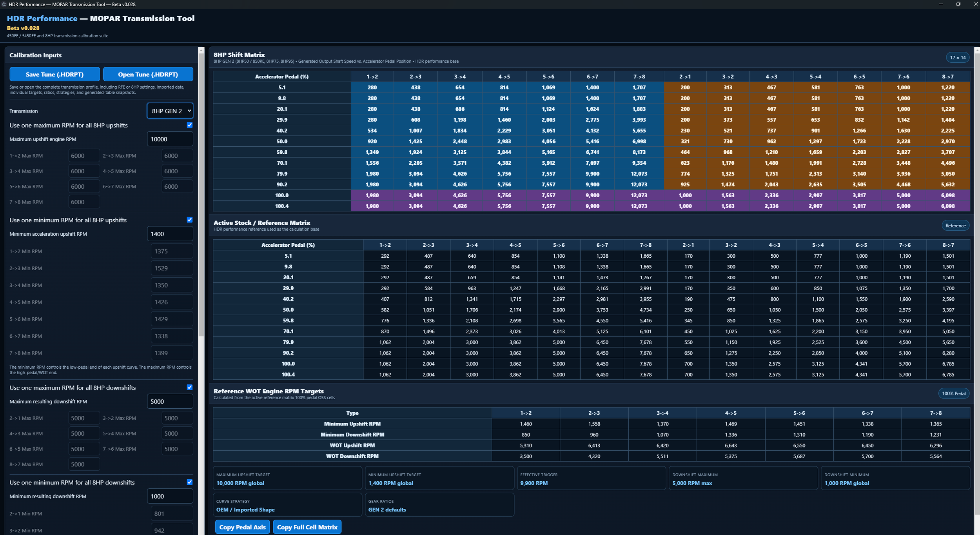The width and height of the screenshot is (980, 535).
Task: Toggle one maximum RPM for all 8HP downshifts
Action: (190, 388)
